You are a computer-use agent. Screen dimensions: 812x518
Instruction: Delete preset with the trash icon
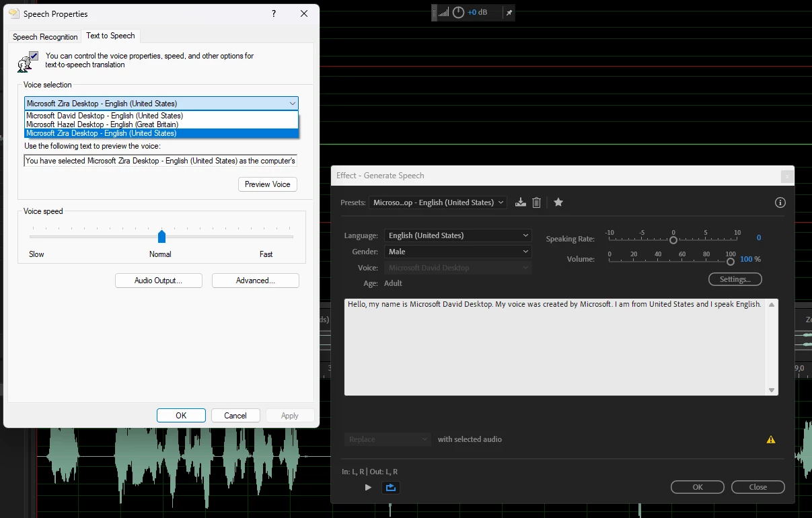point(536,202)
